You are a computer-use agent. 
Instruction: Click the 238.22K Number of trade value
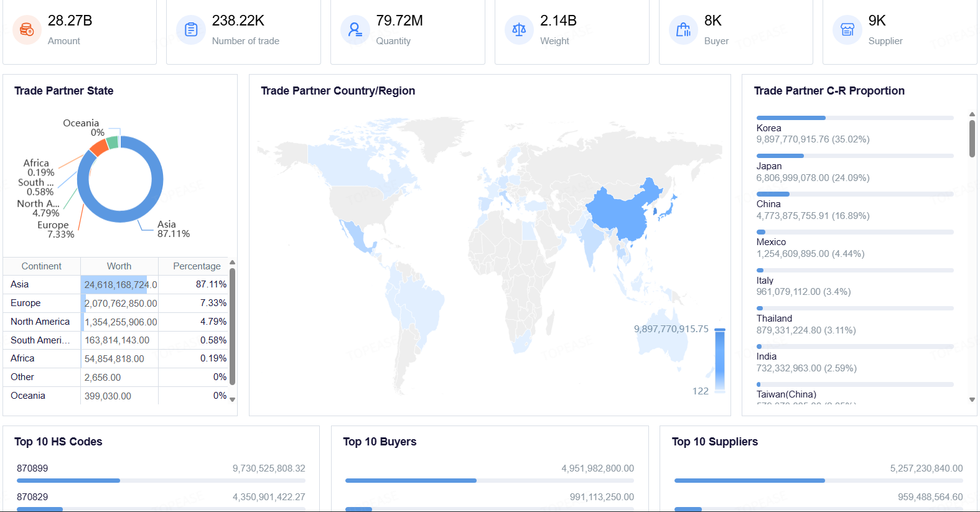238,21
